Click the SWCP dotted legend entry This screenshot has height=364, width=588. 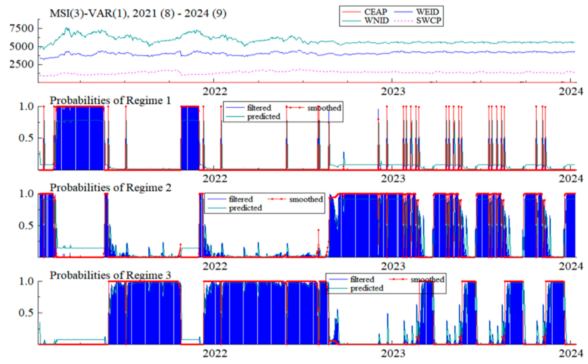point(429,21)
